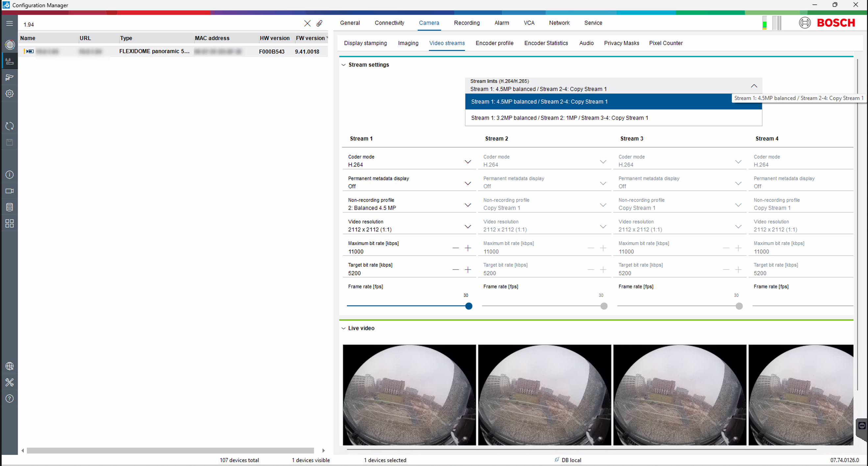Click the help question mark icon
This screenshot has width=868, height=466.
tap(10, 398)
